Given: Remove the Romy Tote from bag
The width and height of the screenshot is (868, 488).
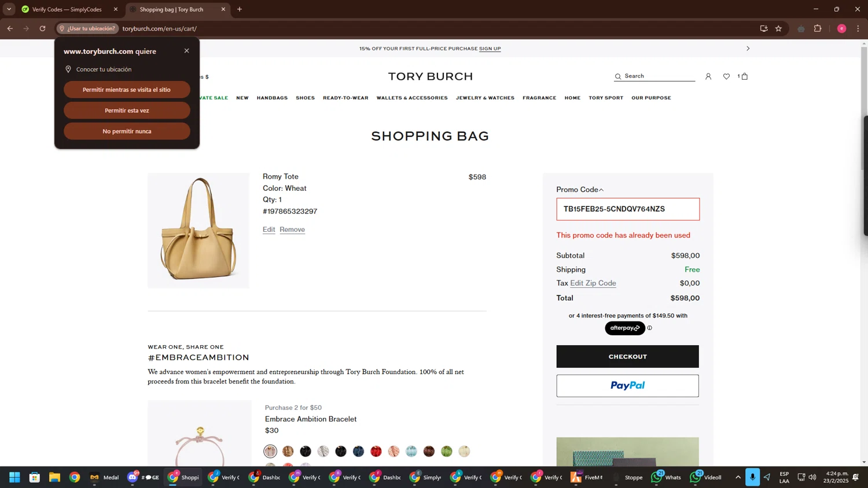Looking at the screenshot, I should [x=292, y=230].
